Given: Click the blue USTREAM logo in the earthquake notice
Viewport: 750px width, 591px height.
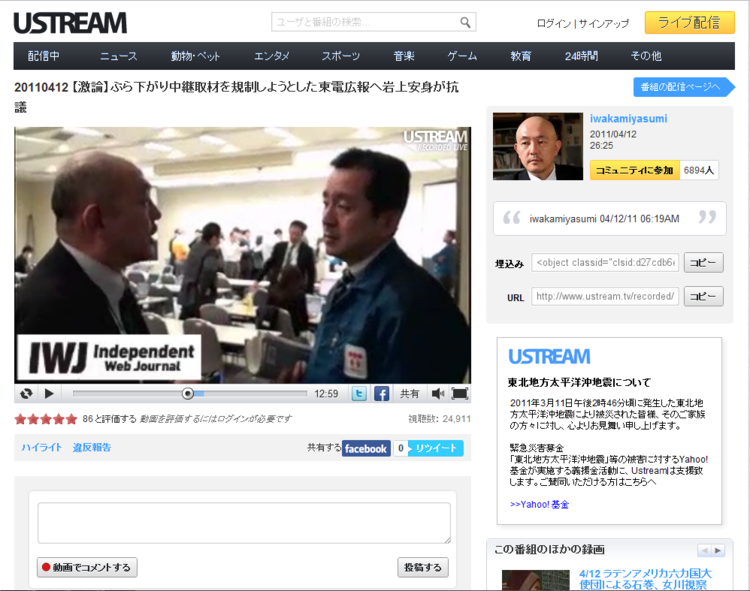Looking at the screenshot, I should coord(549,357).
